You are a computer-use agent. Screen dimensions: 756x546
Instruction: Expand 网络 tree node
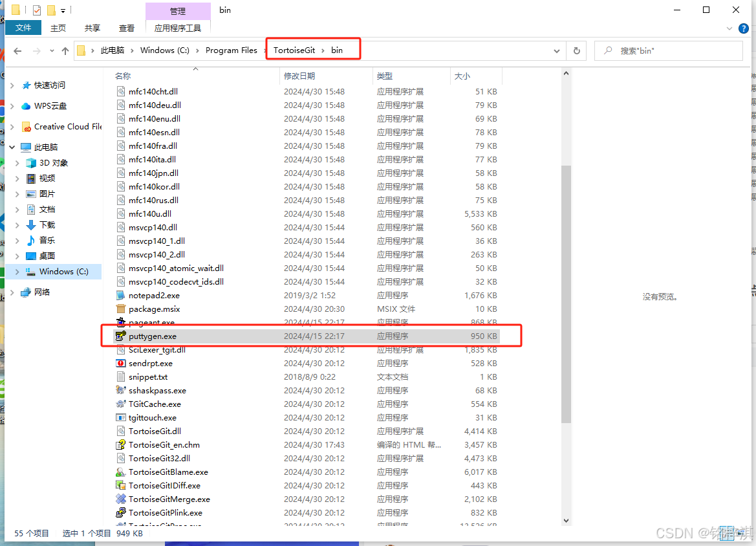(12, 292)
